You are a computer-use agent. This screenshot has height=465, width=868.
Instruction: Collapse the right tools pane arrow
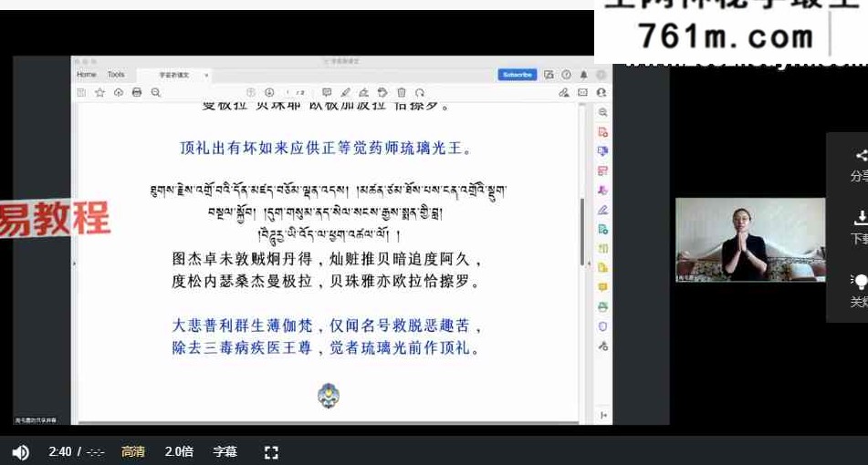coord(603,415)
